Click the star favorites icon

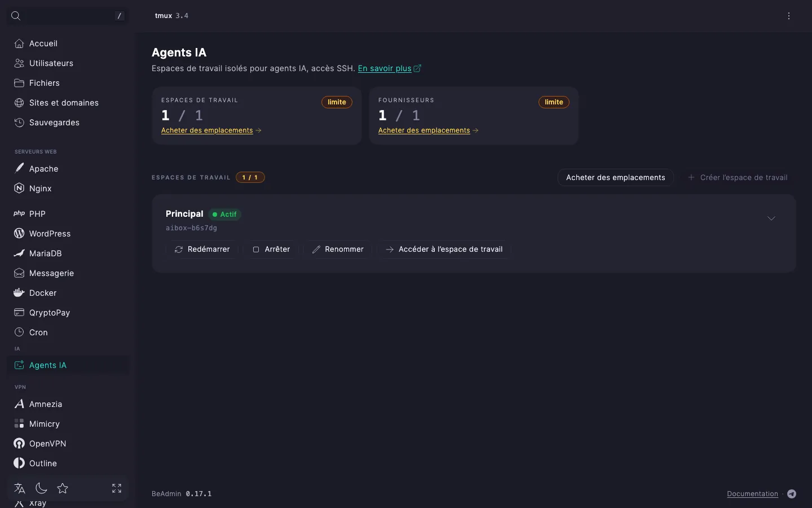point(63,488)
